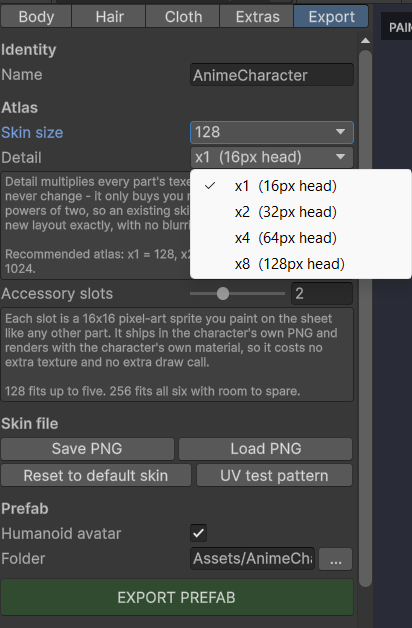Viewport: 412px width, 628px height.
Task: Open the Hair tab
Action: tap(109, 17)
